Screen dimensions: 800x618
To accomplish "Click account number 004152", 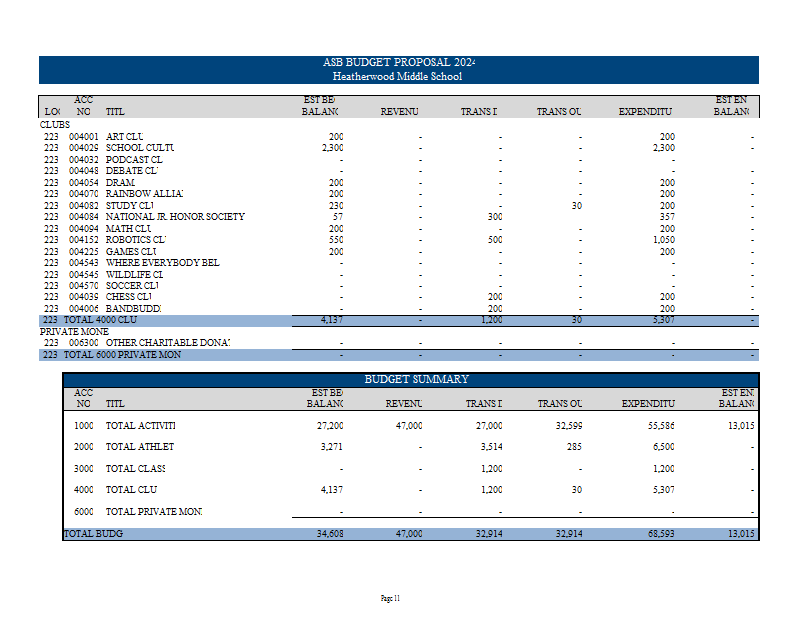I will (84, 239).
